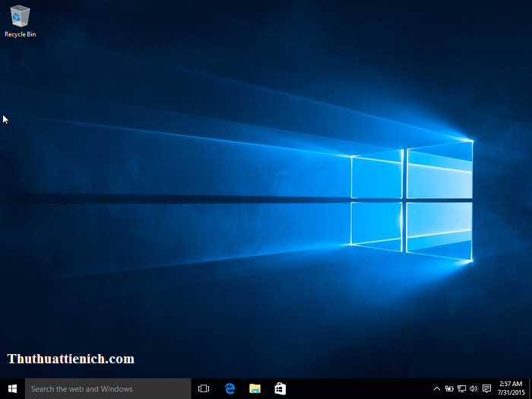Image resolution: width=532 pixels, height=399 pixels.
Task: Open the Start menu
Action: tap(12, 388)
